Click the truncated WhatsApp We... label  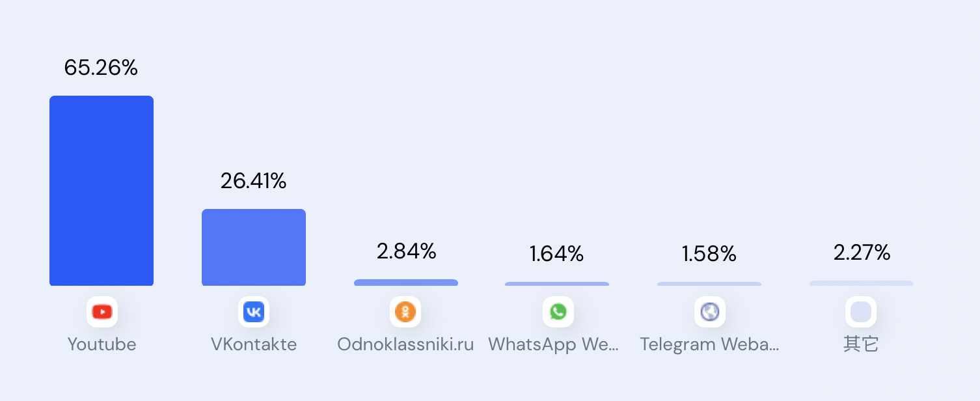tap(554, 344)
